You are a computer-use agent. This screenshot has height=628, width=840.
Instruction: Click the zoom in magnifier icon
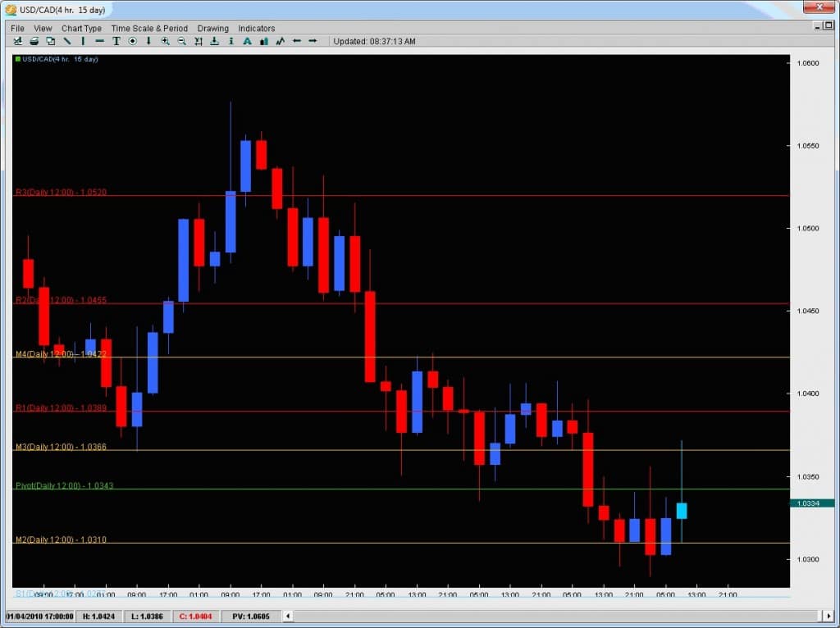coord(165,41)
